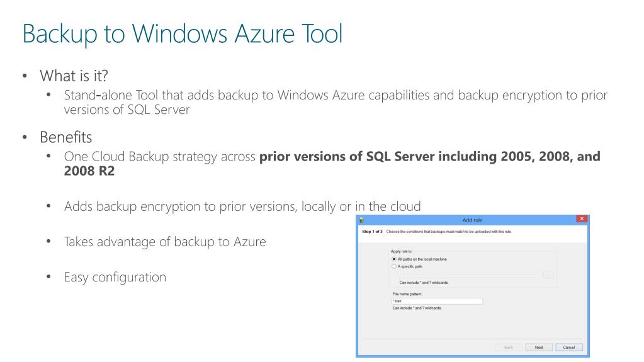Go to the Next wizard step
This screenshot has height=362, width=644.
click(x=539, y=348)
